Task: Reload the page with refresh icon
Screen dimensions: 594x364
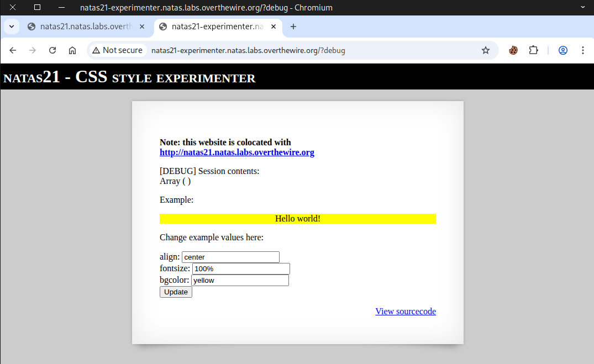Action: click(x=52, y=50)
